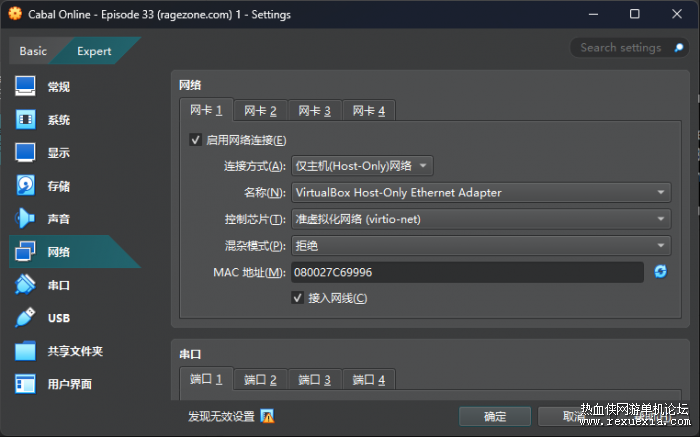
Task: Open the 混杂模式 promiscuous mode dropdown
Action: coord(481,246)
